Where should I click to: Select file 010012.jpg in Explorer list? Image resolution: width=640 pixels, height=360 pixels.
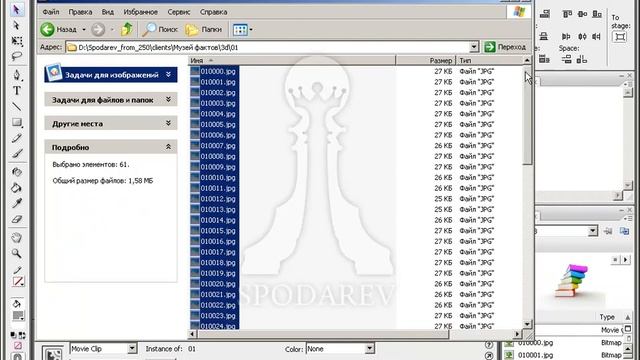[x=218, y=199]
